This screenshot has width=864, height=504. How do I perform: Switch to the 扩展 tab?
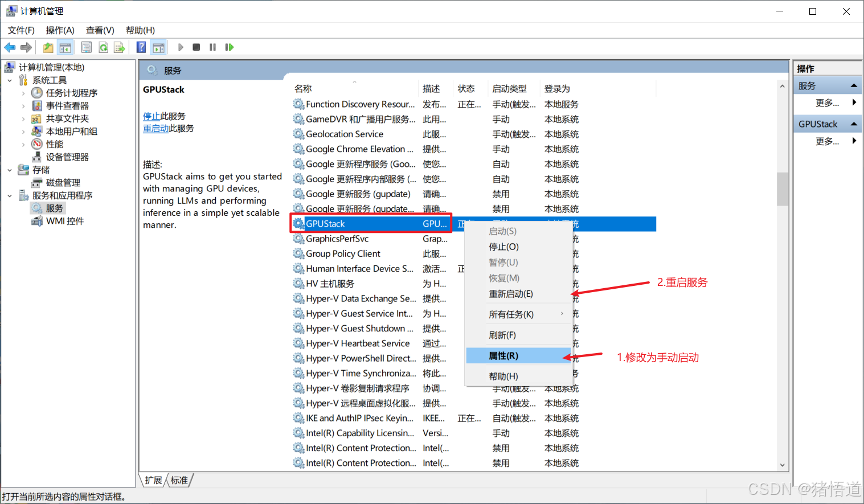point(153,480)
